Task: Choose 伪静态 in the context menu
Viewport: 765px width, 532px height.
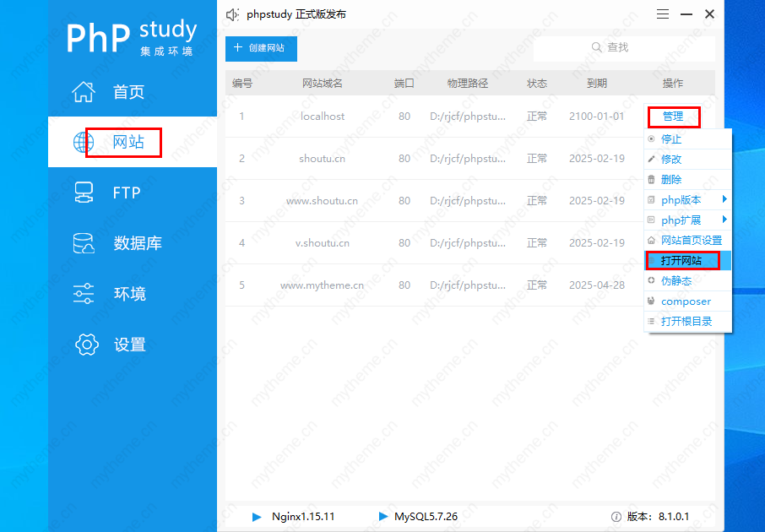Action: point(676,281)
